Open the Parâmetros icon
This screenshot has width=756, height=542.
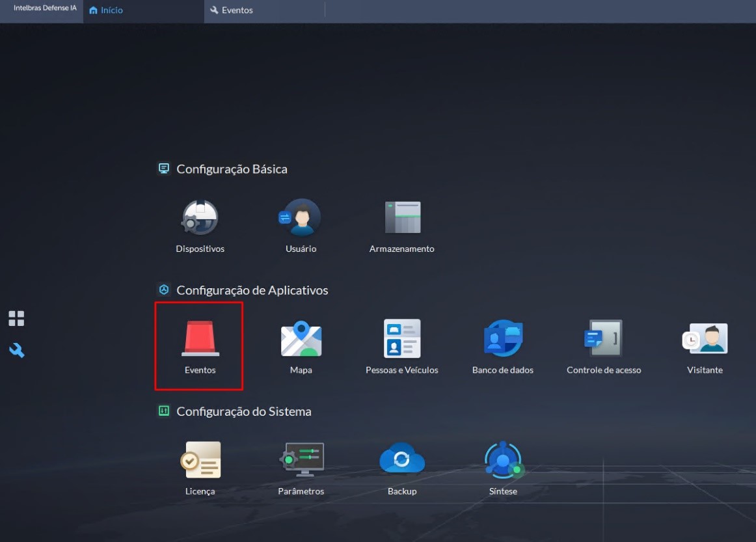[302, 459]
